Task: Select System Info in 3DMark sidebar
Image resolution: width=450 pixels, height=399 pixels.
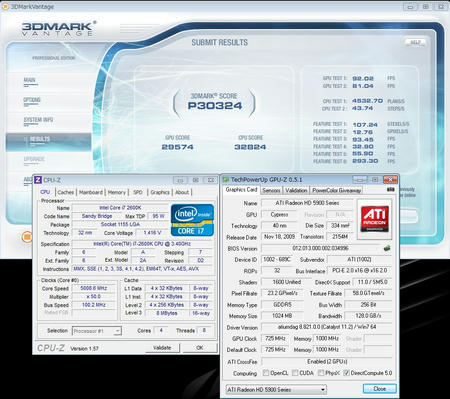Action: [x=38, y=120]
